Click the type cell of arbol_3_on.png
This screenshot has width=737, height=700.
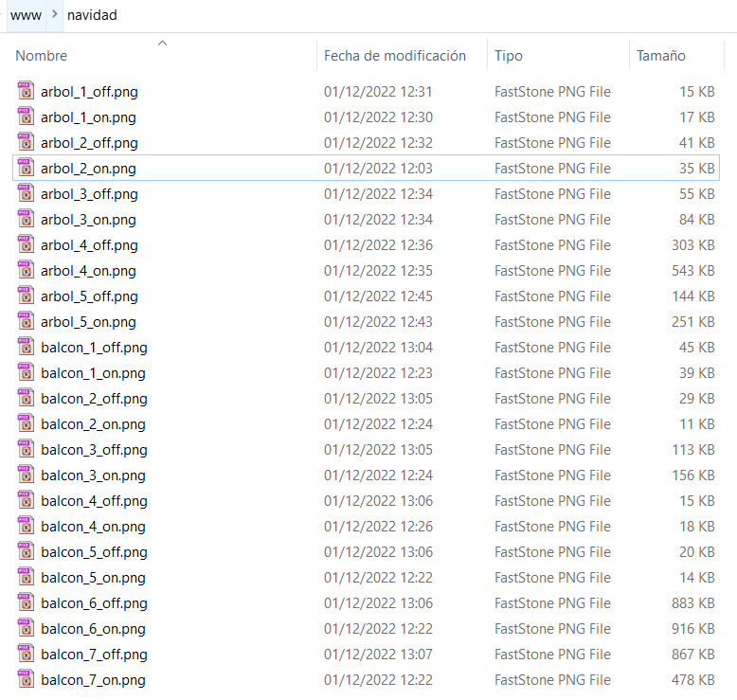(x=553, y=220)
